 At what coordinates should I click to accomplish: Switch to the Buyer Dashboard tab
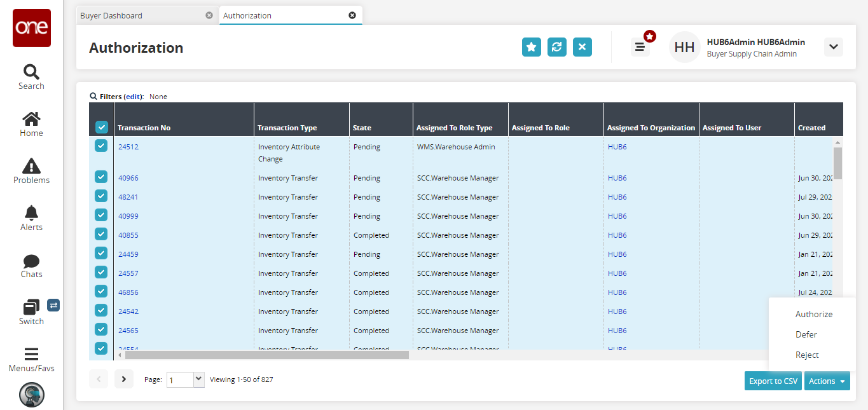(x=111, y=15)
